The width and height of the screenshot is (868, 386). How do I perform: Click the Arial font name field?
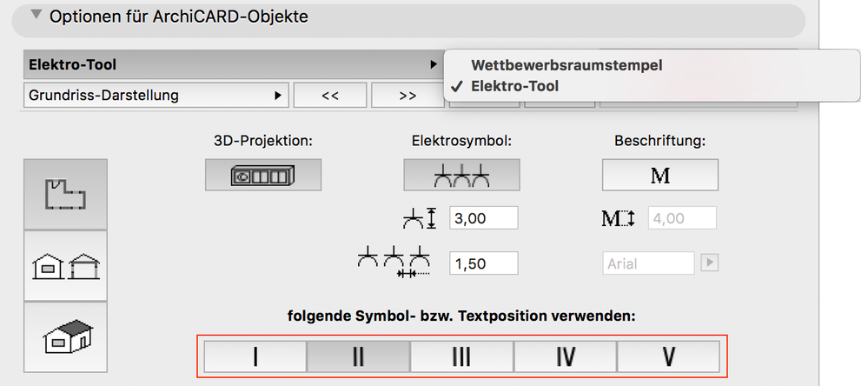(648, 263)
